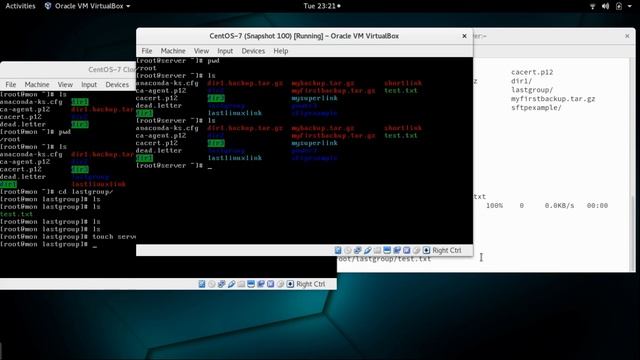Click display indicator in Snapshot 100 window
This screenshot has height=360, width=640.
[x=387, y=250]
